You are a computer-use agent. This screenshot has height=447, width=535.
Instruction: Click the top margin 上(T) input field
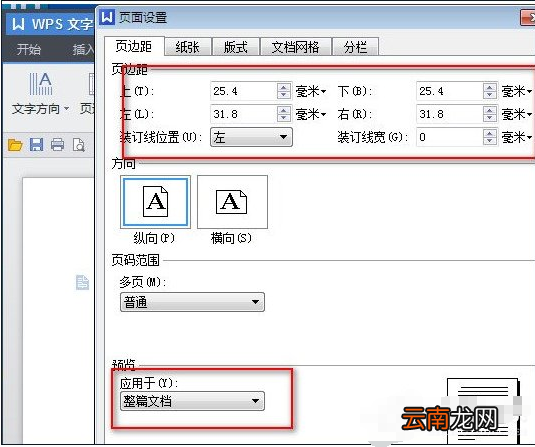(x=244, y=91)
